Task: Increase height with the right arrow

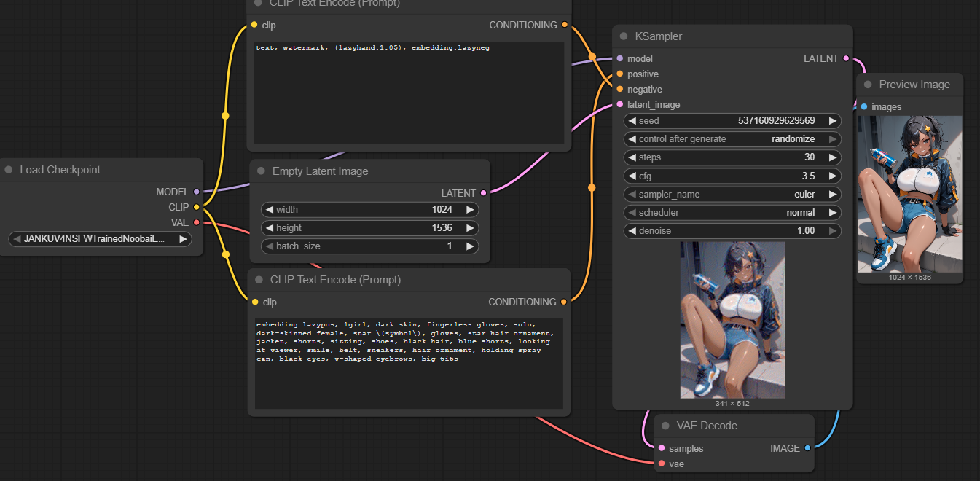Action: point(471,228)
